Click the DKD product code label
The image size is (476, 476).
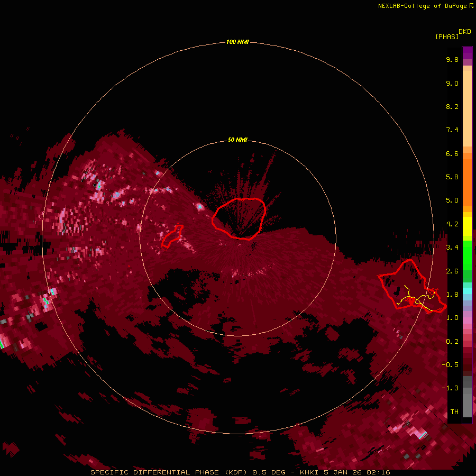click(465, 32)
